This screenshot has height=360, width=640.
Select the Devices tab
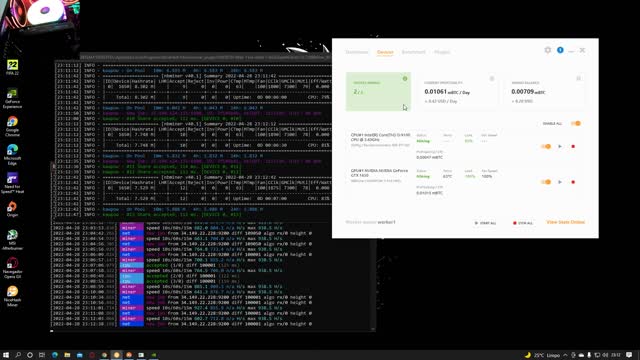tap(385, 52)
